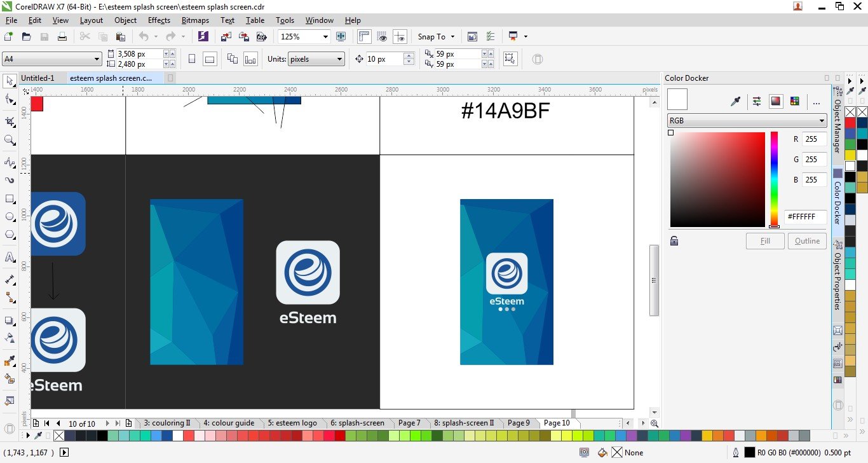
Task: Pick a color in the saturation square
Action: pyautogui.click(x=717, y=179)
